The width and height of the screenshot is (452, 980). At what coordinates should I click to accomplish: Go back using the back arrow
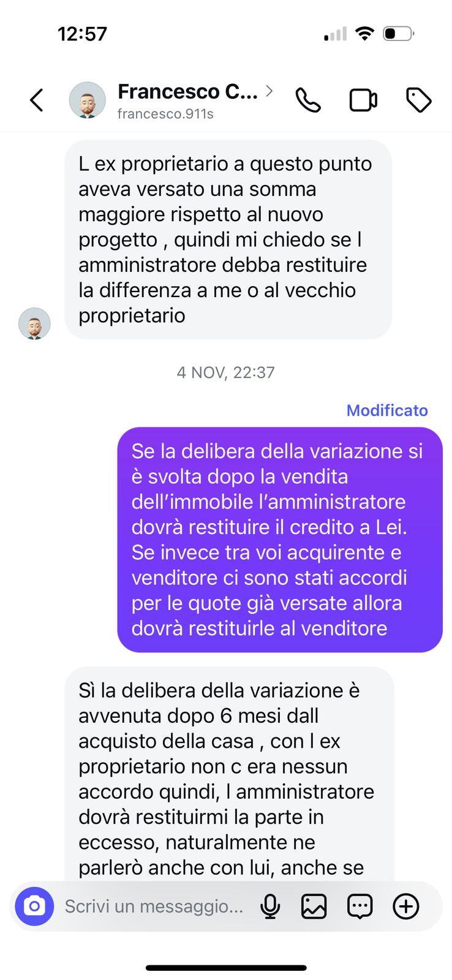click(37, 100)
